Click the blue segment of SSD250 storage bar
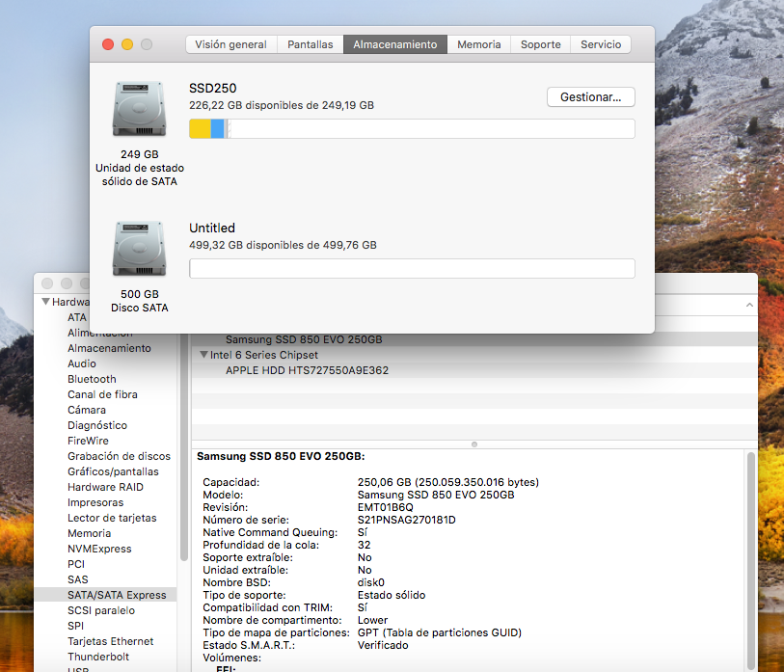Image resolution: width=784 pixels, height=672 pixels. tap(217, 129)
